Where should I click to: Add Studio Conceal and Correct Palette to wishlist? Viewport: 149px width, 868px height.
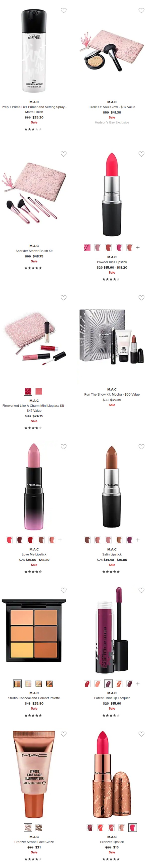(63, 590)
